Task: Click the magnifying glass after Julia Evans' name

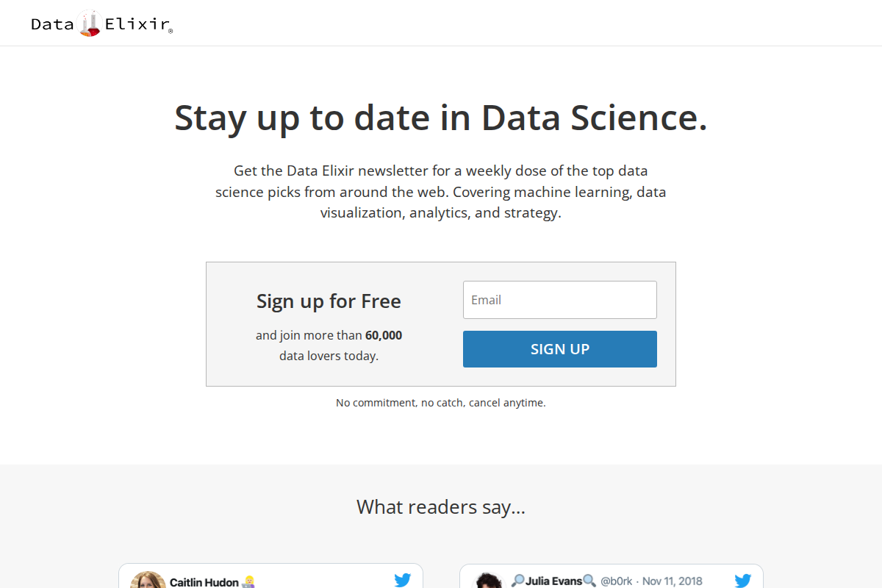Action: tap(589, 580)
